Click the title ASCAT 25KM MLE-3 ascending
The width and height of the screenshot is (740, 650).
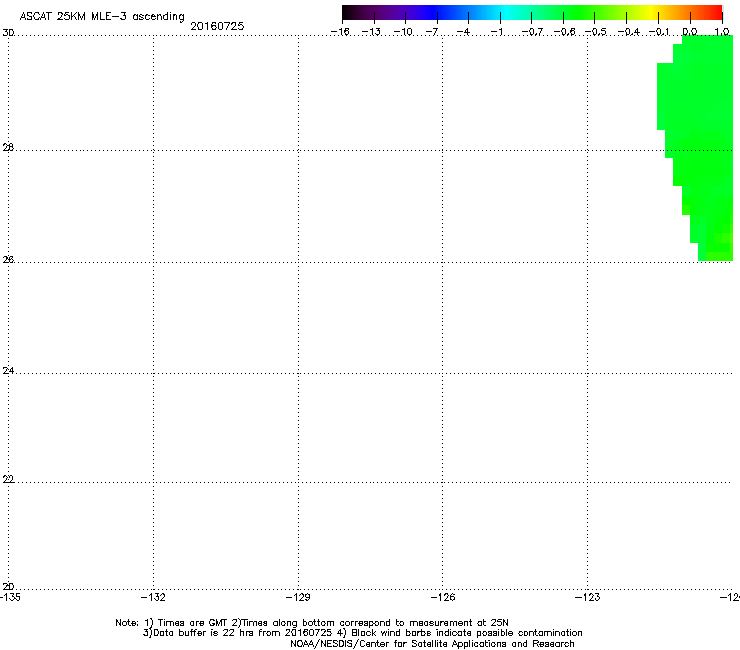pyautogui.click(x=102, y=16)
